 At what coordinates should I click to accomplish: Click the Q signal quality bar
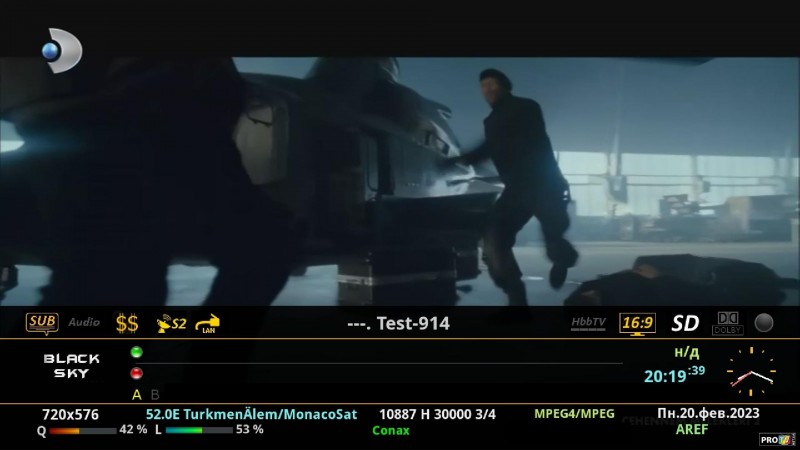coord(82,430)
